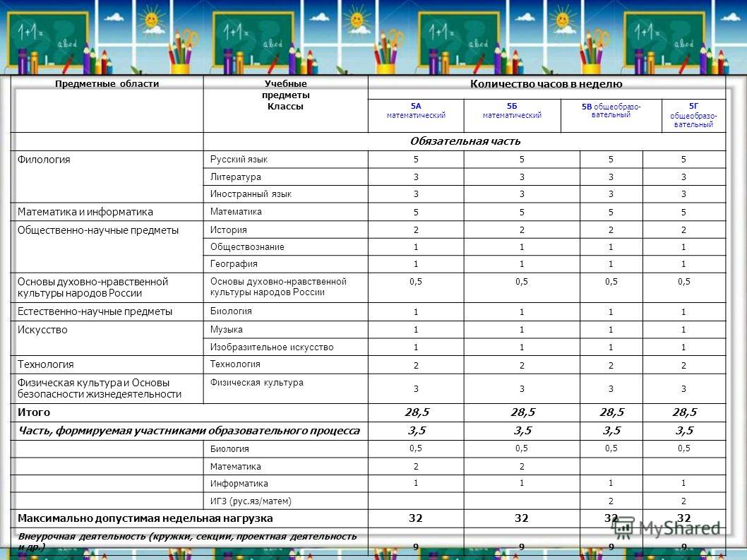Select the "География" subject label
Viewport: 747px width, 560px height.
(234, 263)
